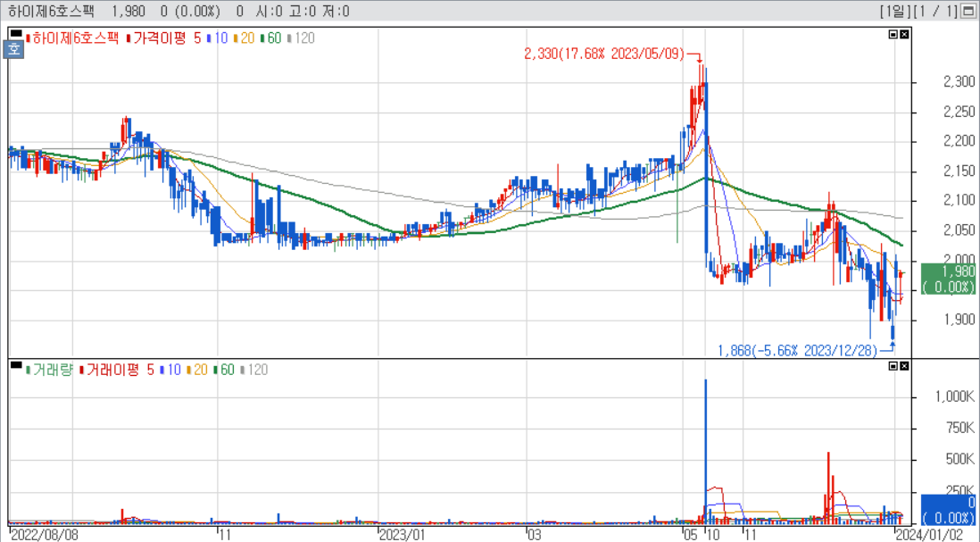Click the green 1,980 current price tag
The height and width of the screenshot is (542, 980).
948,279
